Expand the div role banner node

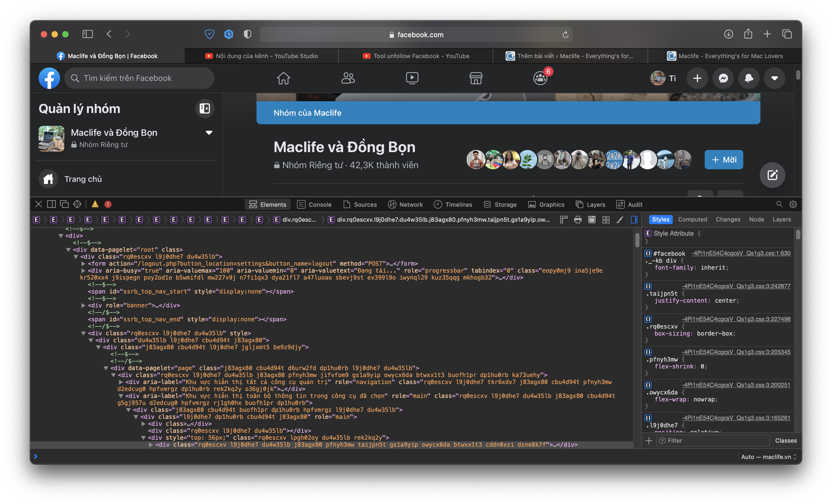(x=83, y=305)
